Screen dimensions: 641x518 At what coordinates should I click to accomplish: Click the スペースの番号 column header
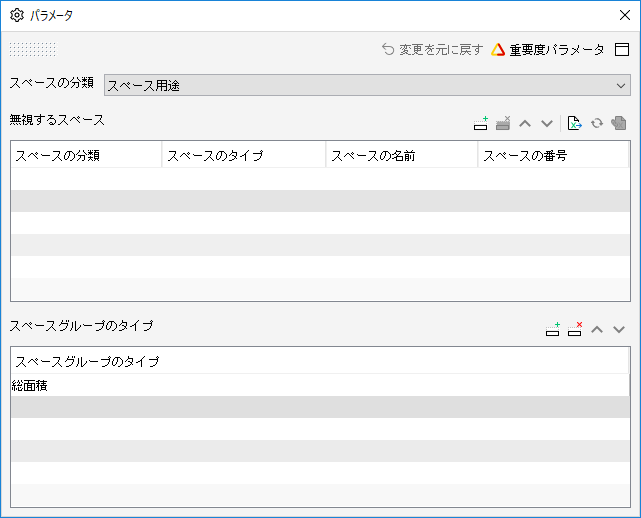[553, 155]
